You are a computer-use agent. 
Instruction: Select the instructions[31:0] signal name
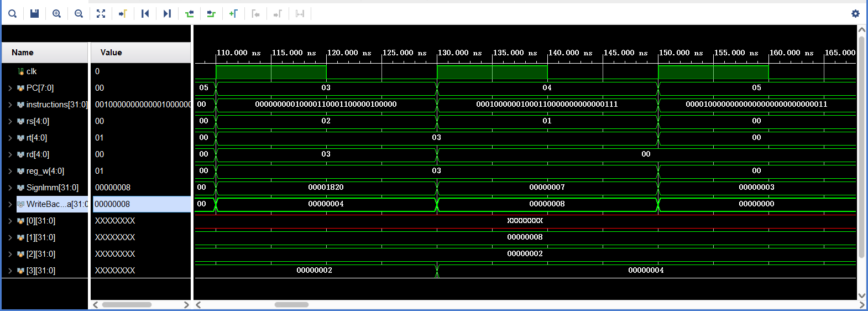(x=56, y=105)
